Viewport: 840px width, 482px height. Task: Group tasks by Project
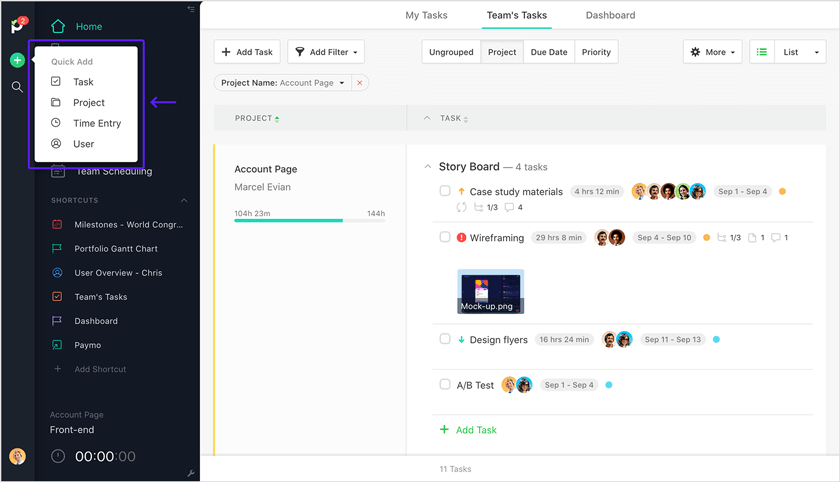click(x=502, y=52)
